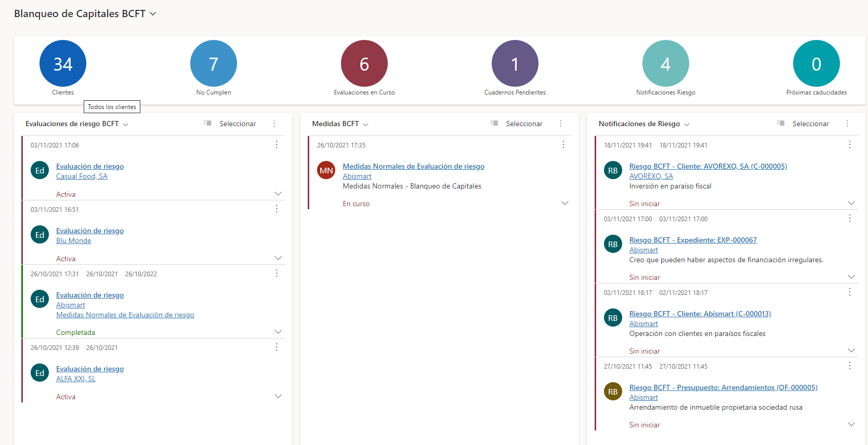Open the Blu Monde link
This screenshot has height=445, width=868.
(x=73, y=240)
